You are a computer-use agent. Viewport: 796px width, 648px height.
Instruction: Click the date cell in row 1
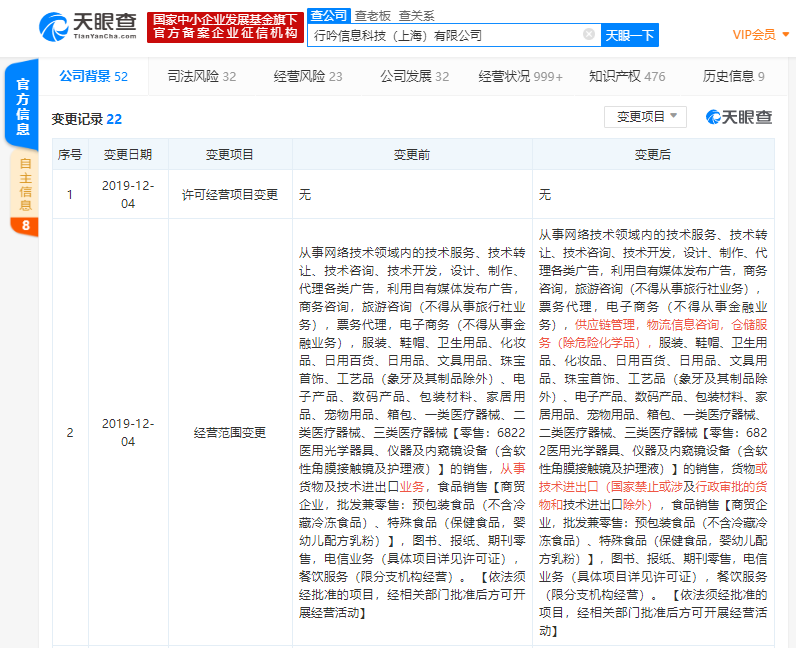pyautogui.click(x=128, y=195)
